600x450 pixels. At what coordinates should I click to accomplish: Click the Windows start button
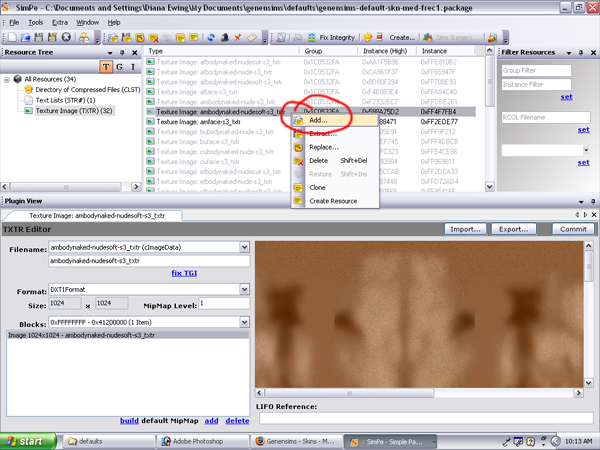pos(28,441)
